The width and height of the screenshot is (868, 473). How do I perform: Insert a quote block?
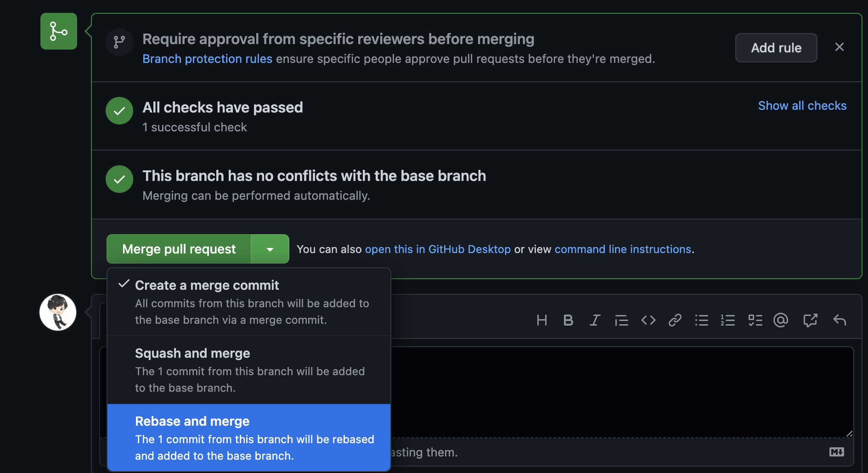[x=621, y=320]
